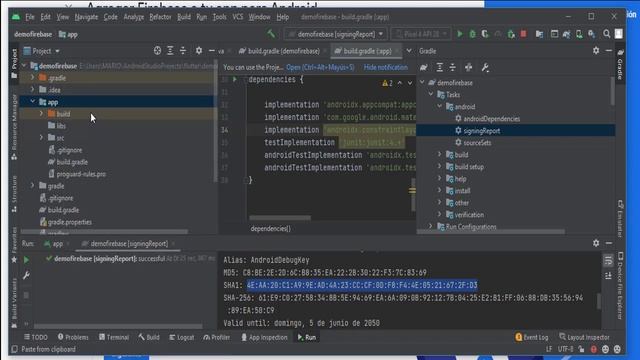
Task: Click the Debug app bug icon
Action: click(472, 34)
